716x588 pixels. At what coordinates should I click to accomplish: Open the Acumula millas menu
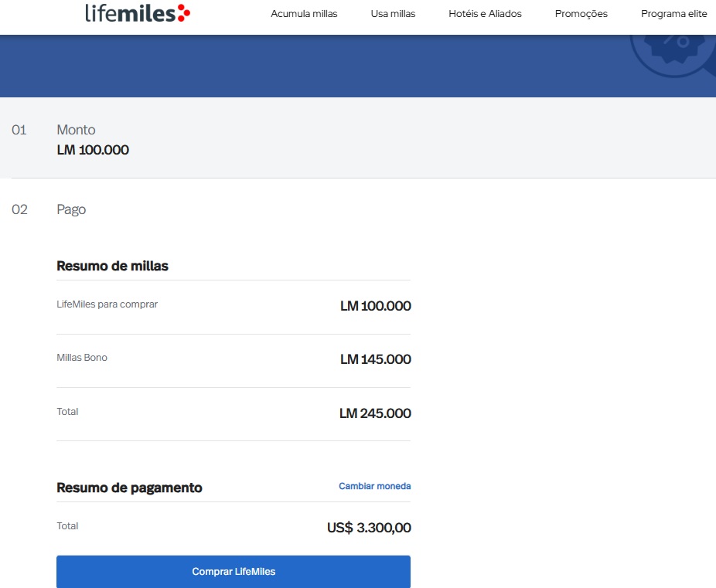(x=304, y=14)
